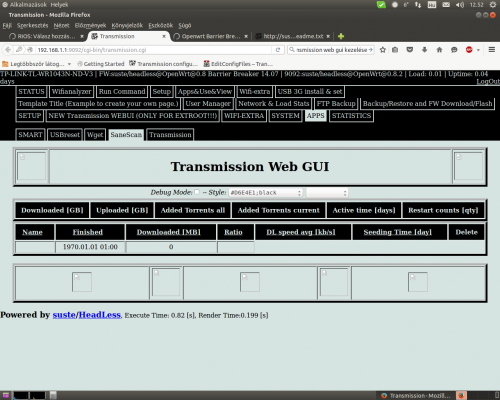Open the Eszközök menu
The width and height of the screenshot is (500, 400).
[x=161, y=25]
